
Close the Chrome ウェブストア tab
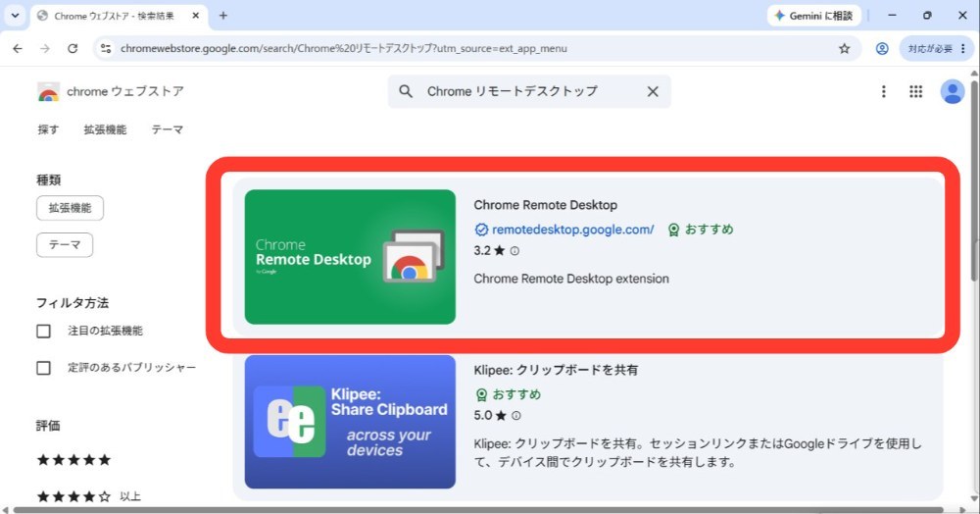pyautogui.click(x=196, y=16)
